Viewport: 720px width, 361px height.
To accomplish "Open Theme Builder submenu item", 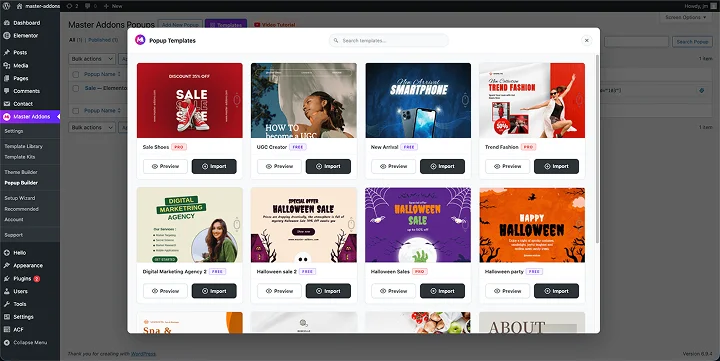I will click(x=21, y=172).
